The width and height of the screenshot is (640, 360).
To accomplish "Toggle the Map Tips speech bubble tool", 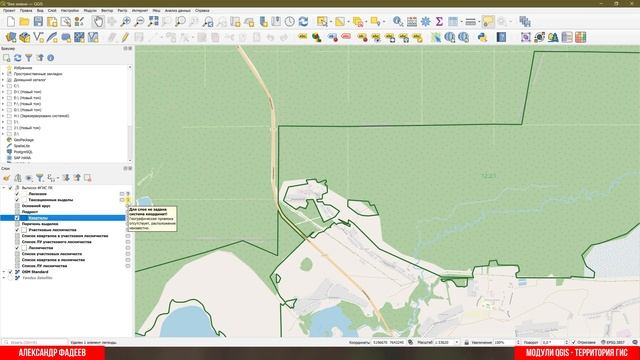I will pos(488,22).
